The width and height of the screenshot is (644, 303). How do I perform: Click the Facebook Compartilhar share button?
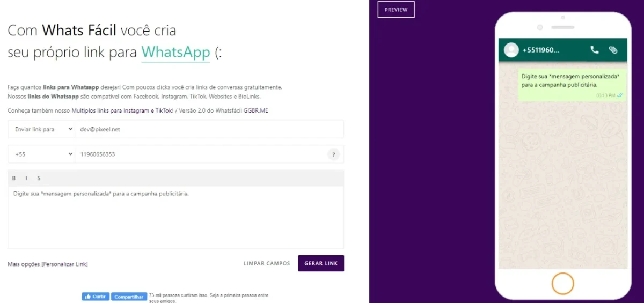pos(129,297)
